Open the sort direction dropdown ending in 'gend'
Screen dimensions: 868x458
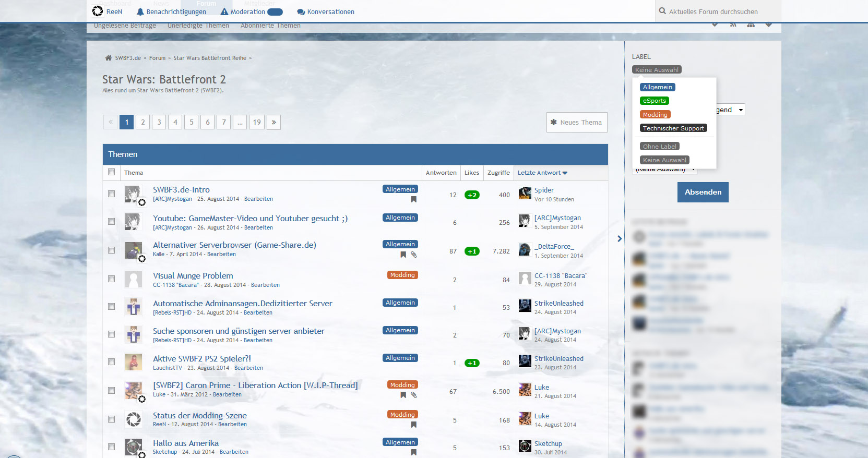(730, 110)
